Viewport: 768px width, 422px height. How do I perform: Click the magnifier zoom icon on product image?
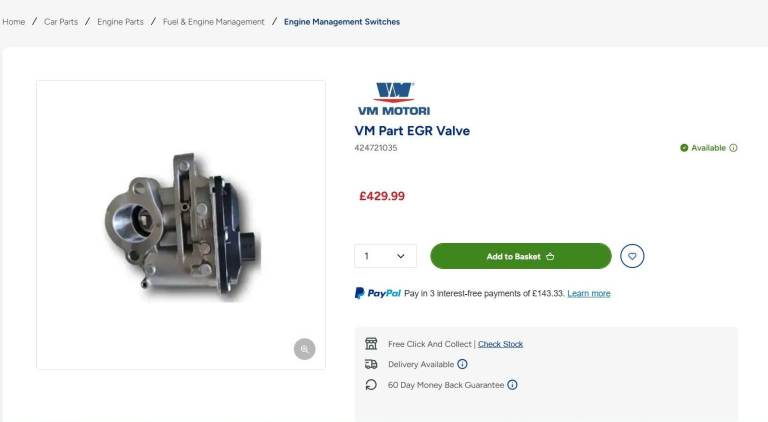pos(304,349)
